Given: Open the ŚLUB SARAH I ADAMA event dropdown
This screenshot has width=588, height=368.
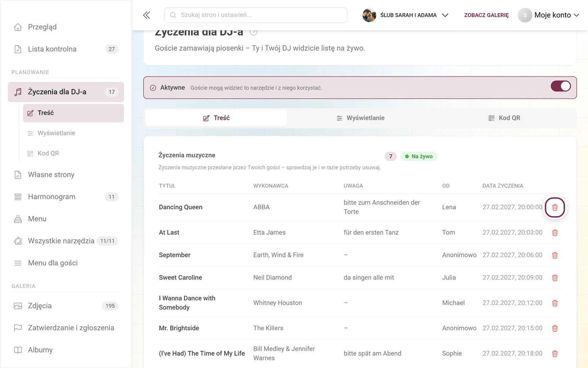Looking at the screenshot, I should click(x=405, y=15).
